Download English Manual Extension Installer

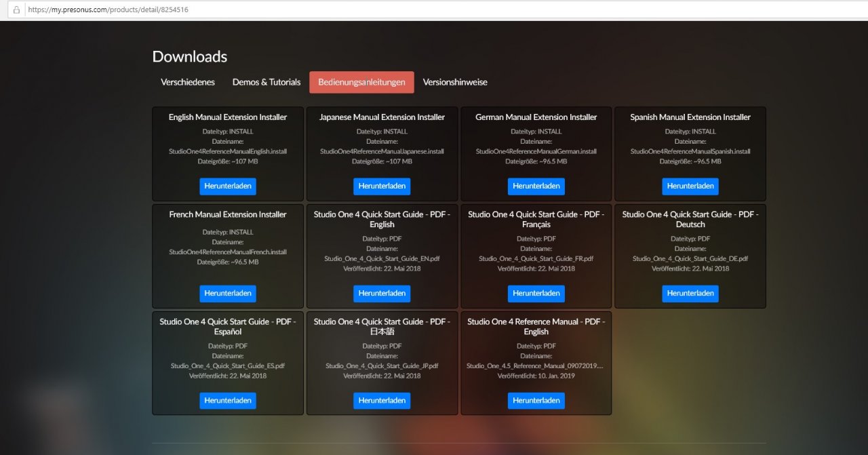228,186
